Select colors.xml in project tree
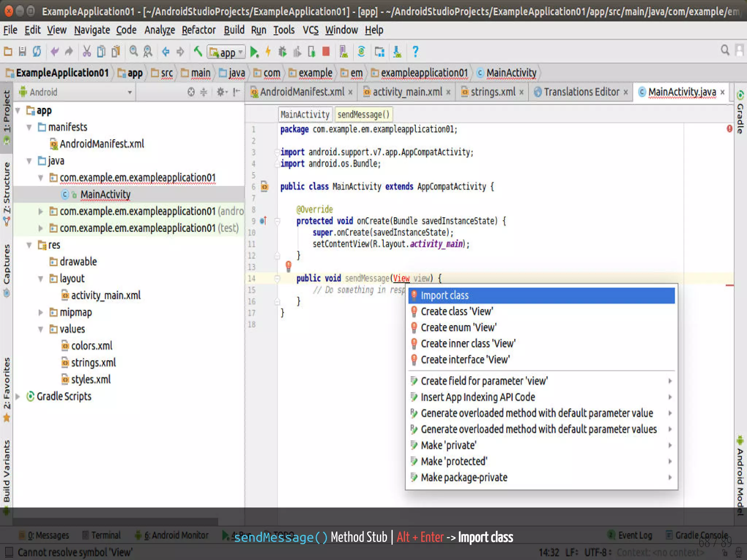 coord(87,346)
